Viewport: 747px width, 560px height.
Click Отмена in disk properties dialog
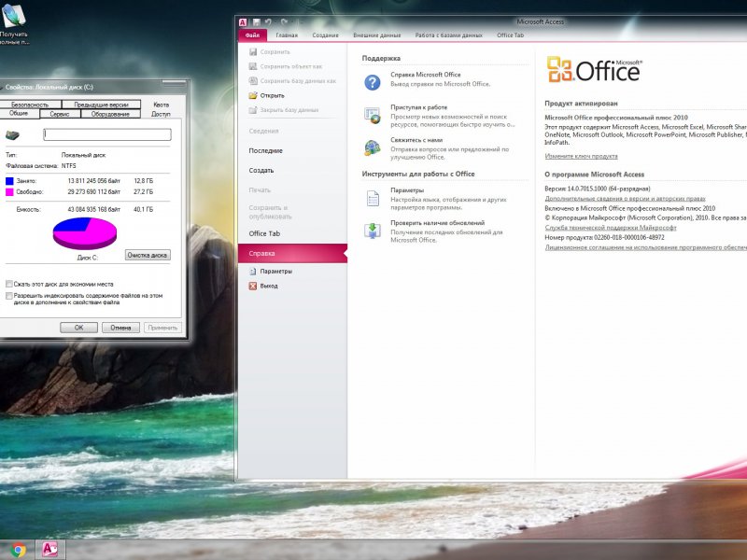coord(121,328)
